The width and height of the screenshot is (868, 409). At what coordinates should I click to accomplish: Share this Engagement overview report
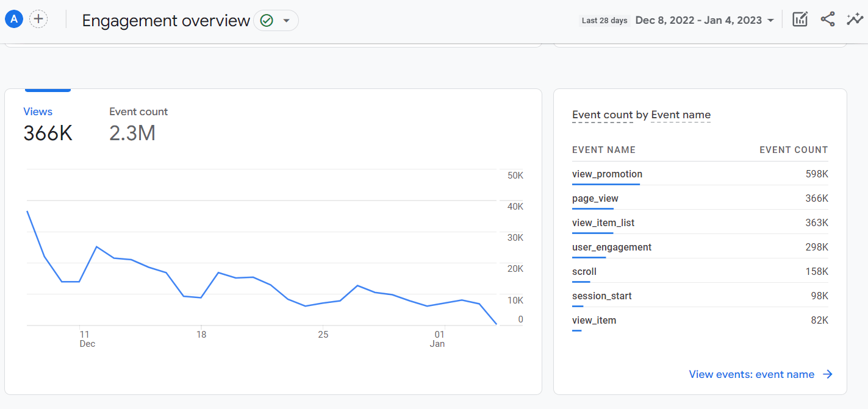(x=827, y=19)
